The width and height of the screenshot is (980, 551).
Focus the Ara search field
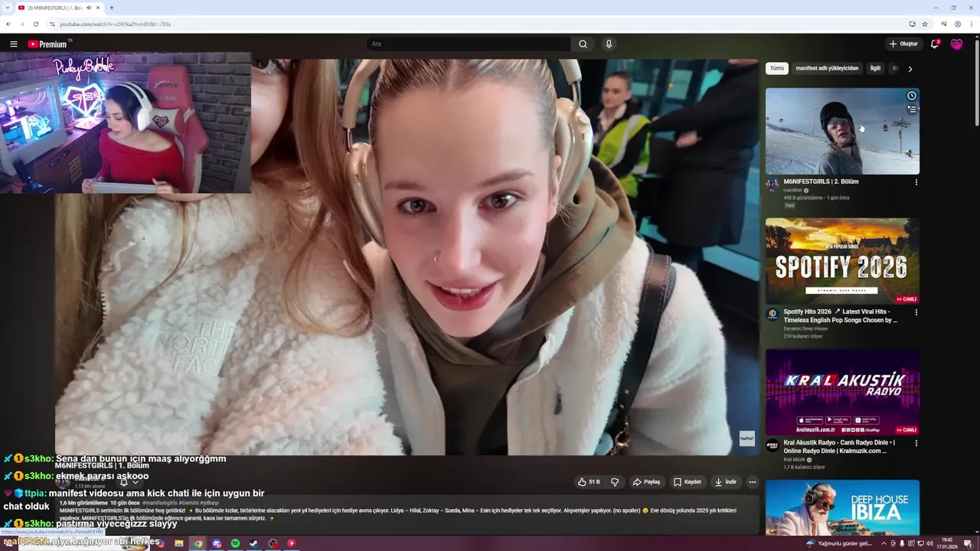(469, 44)
